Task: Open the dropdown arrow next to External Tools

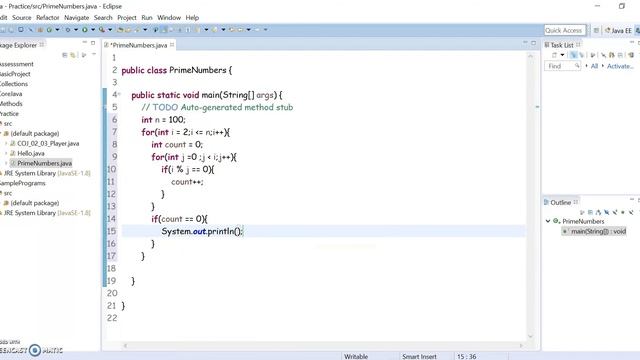Action: point(110,30)
